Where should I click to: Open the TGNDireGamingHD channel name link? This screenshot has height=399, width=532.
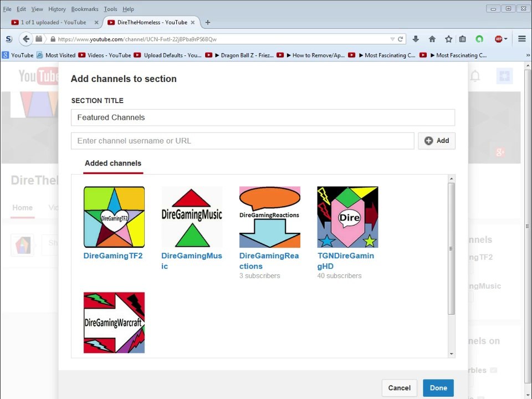(345, 261)
